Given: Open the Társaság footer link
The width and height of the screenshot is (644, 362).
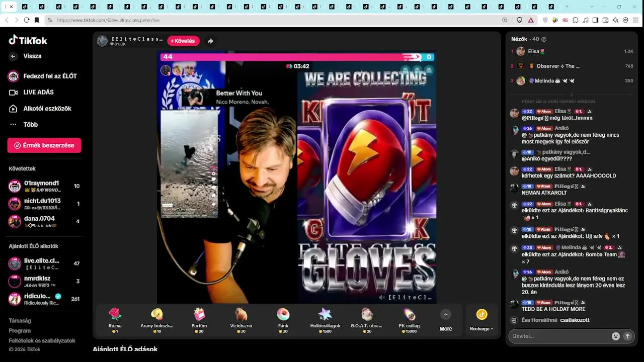Looking at the screenshot, I should pyautogui.click(x=20, y=321).
